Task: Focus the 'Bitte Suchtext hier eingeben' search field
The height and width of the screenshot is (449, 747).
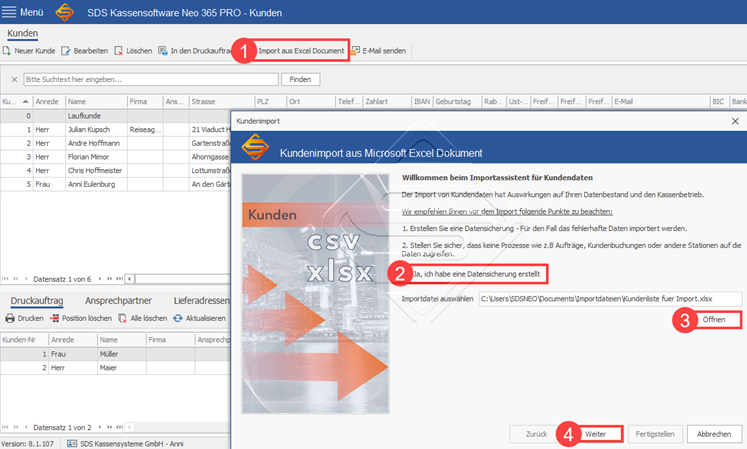Action: point(151,80)
